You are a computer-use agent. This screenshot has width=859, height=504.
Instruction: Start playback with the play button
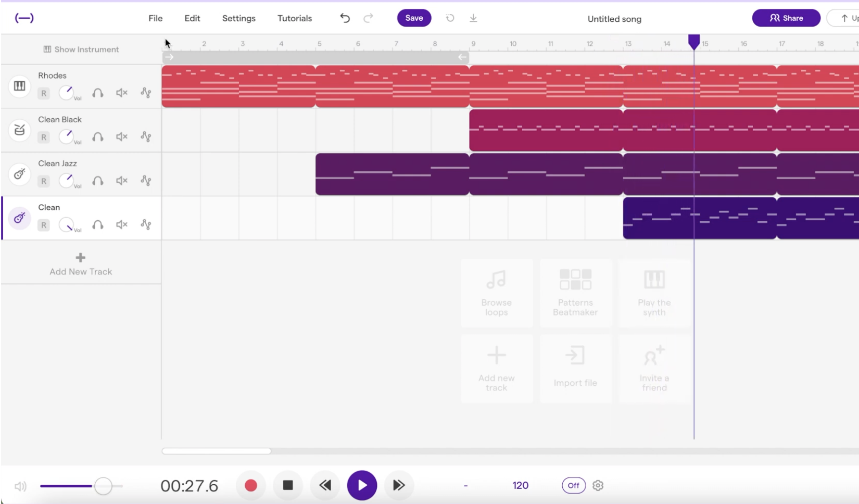[362, 486]
